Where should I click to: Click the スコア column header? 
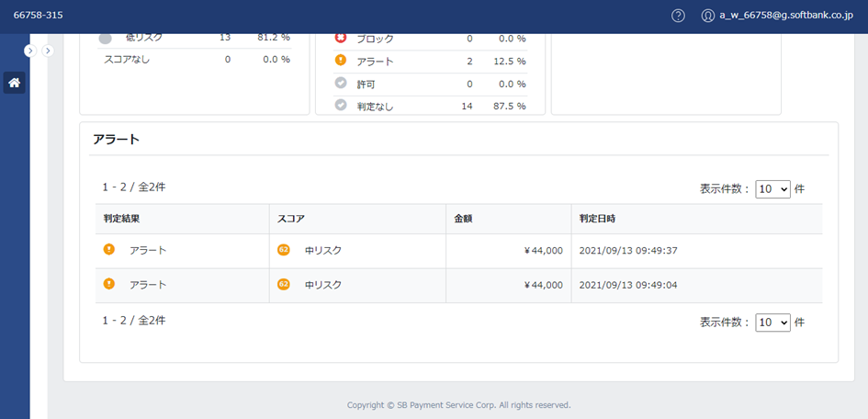[x=290, y=219]
